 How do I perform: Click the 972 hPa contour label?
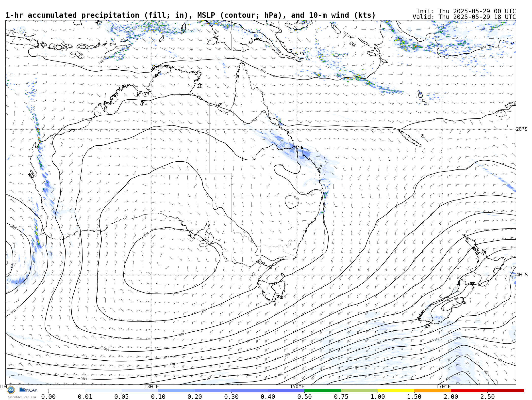485,372
